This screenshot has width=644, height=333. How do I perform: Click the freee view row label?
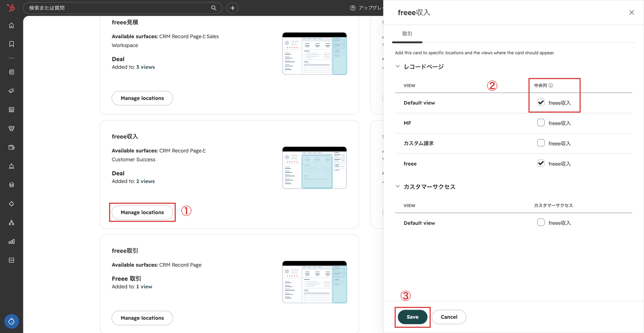coord(410,164)
